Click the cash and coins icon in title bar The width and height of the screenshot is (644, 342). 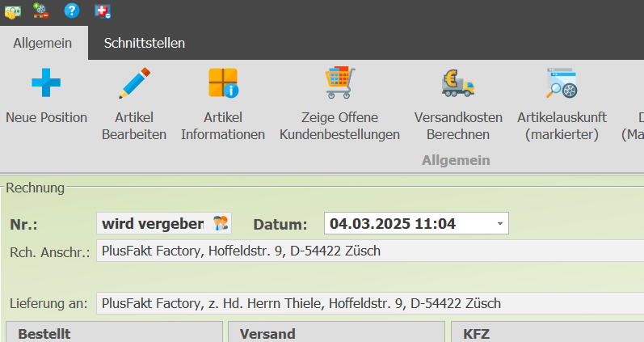[12, 11]
